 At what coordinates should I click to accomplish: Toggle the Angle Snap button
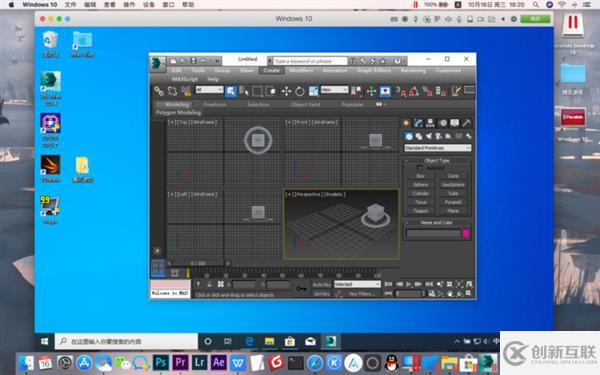[414, 91]
